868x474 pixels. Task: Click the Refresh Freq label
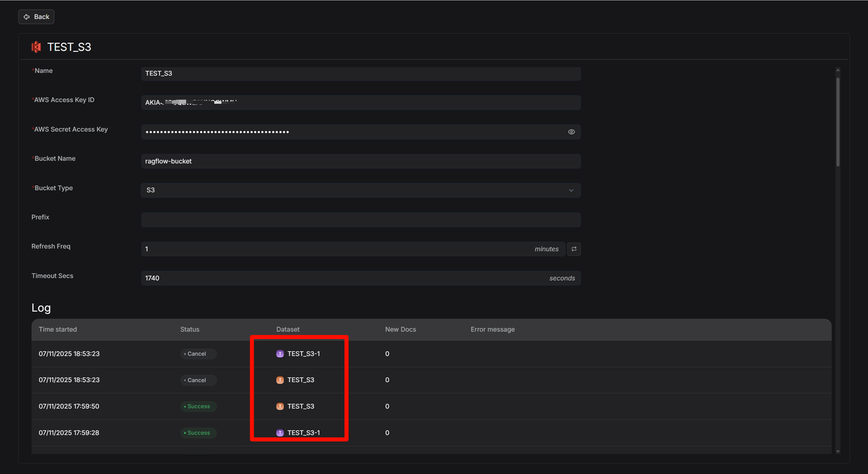coord(51,247)
